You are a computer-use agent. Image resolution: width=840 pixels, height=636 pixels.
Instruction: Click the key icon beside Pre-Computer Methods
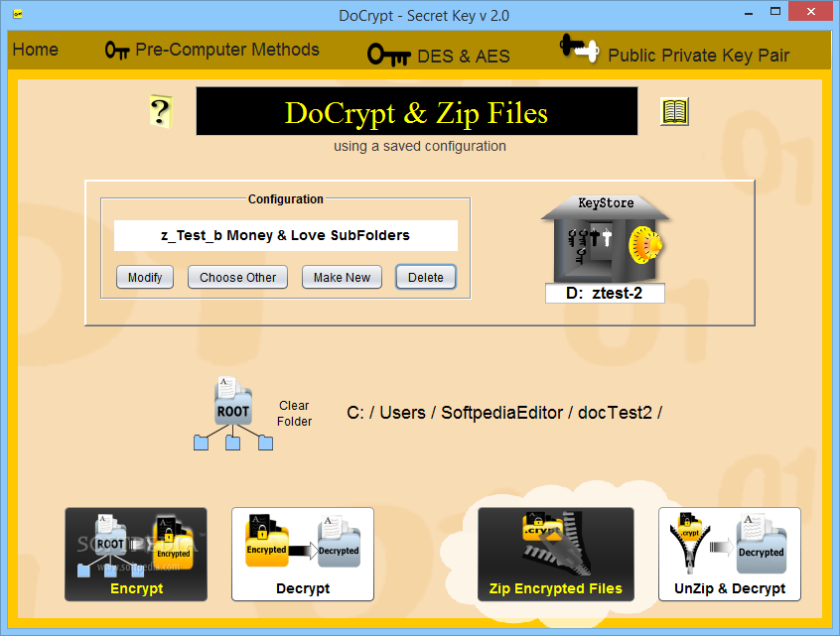[117, 51]
